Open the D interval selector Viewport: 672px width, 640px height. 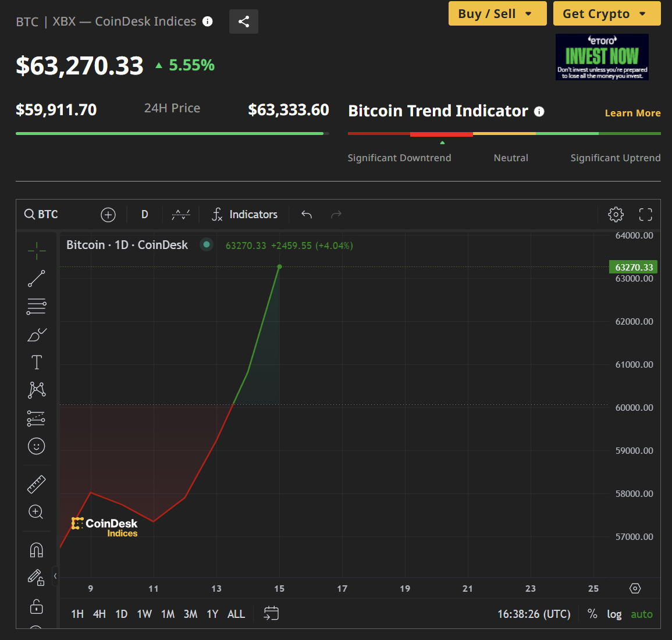pos(145,215)
